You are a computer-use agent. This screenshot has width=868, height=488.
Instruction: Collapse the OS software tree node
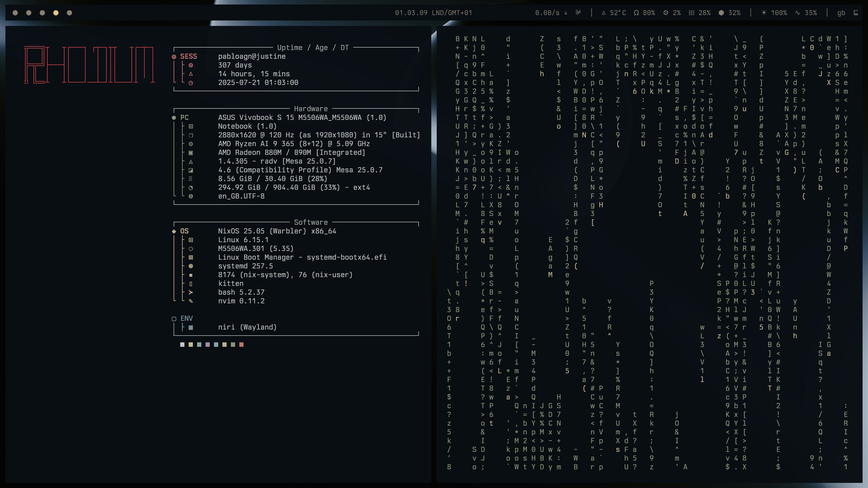[174, 231]
